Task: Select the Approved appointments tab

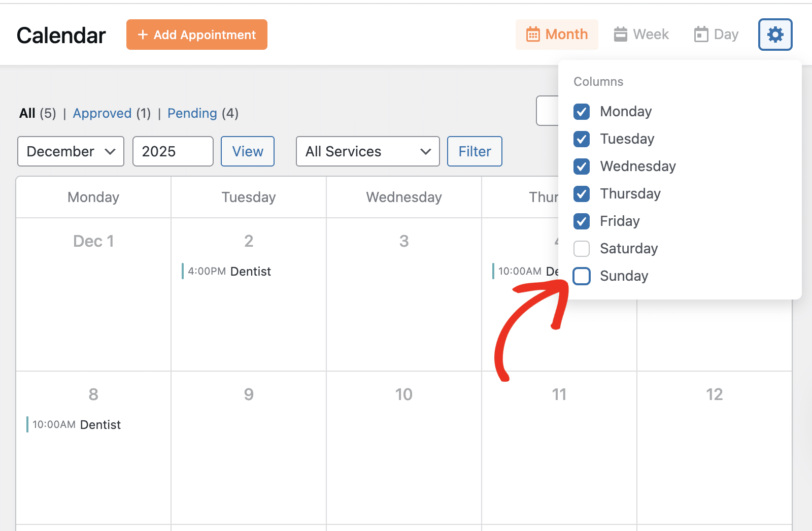Action: click(x=103, y=113)
